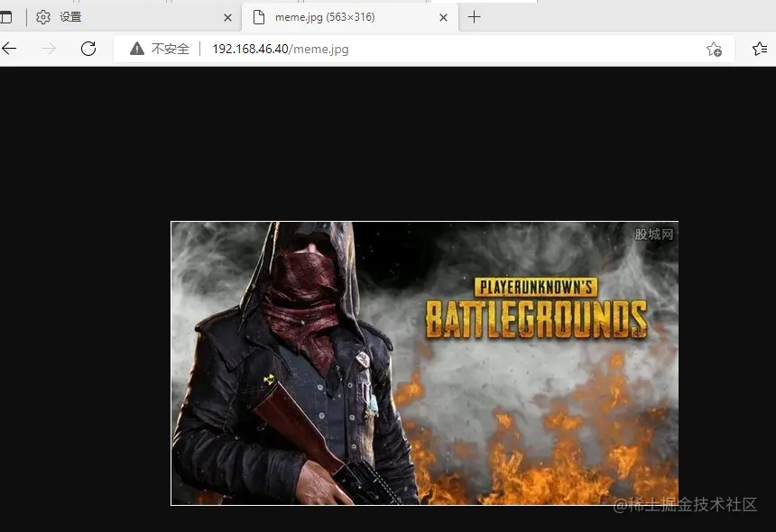This screenshot has width=776, height=532.
Task: Click the 不安全 security label
Action: pyautogui.click(x=171, y=49)
